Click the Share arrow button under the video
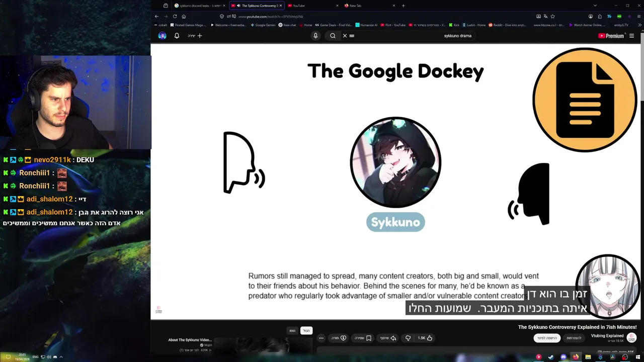This screenshot has width=644, height=362. click(388, 338)
